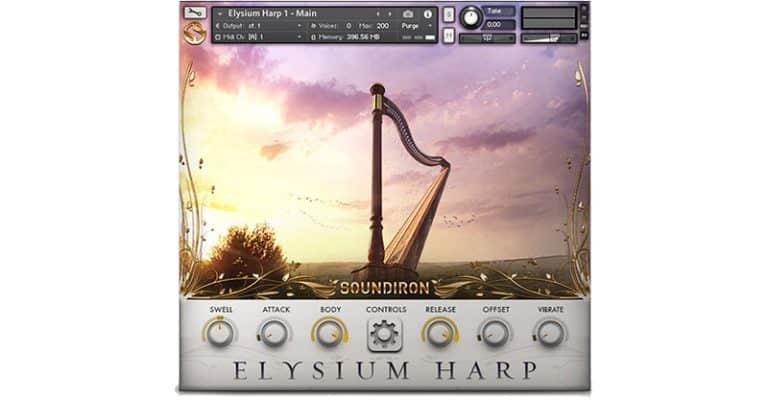Adjust the pan slider below Tune
This screenshot has width=768, height=400.
[x=487, y=38]
